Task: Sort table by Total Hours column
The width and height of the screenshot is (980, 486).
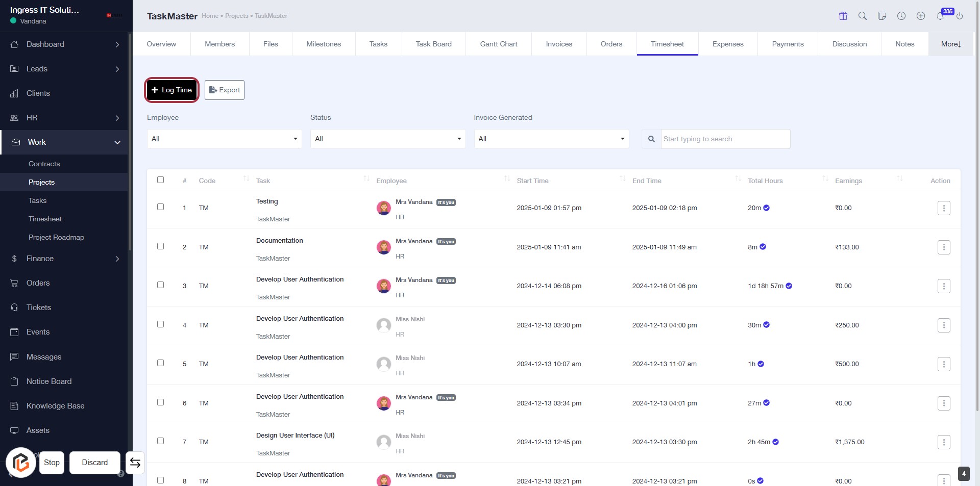Action: (765, 181)
